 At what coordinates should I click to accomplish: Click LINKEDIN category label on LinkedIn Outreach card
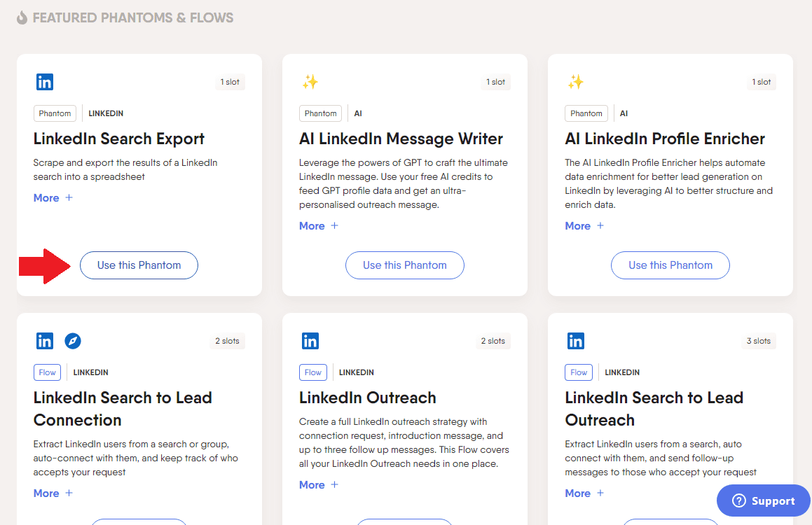pyautogui.click(x=357, y=372)
